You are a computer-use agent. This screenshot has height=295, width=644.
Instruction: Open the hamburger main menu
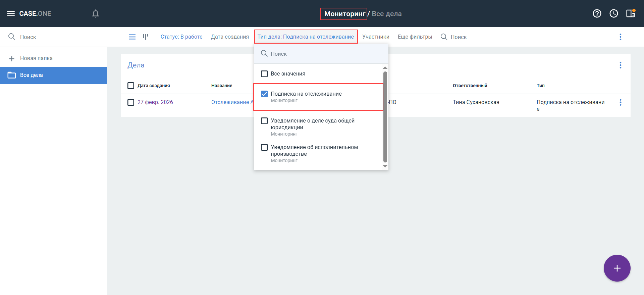[11, 13]
